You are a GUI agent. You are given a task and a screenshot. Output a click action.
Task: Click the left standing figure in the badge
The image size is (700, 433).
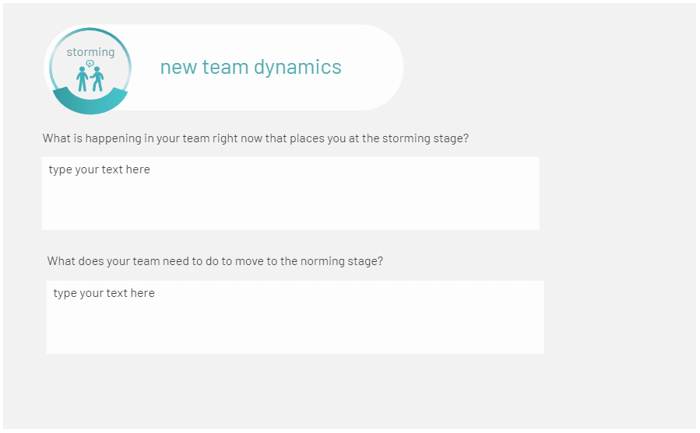(82, 79)
